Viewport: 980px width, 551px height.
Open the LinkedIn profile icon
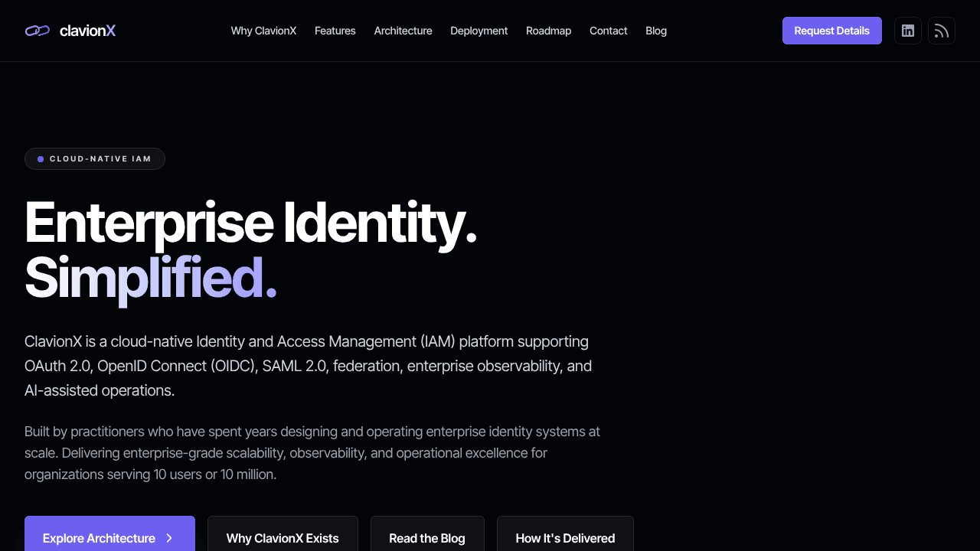tap(908, 31)
